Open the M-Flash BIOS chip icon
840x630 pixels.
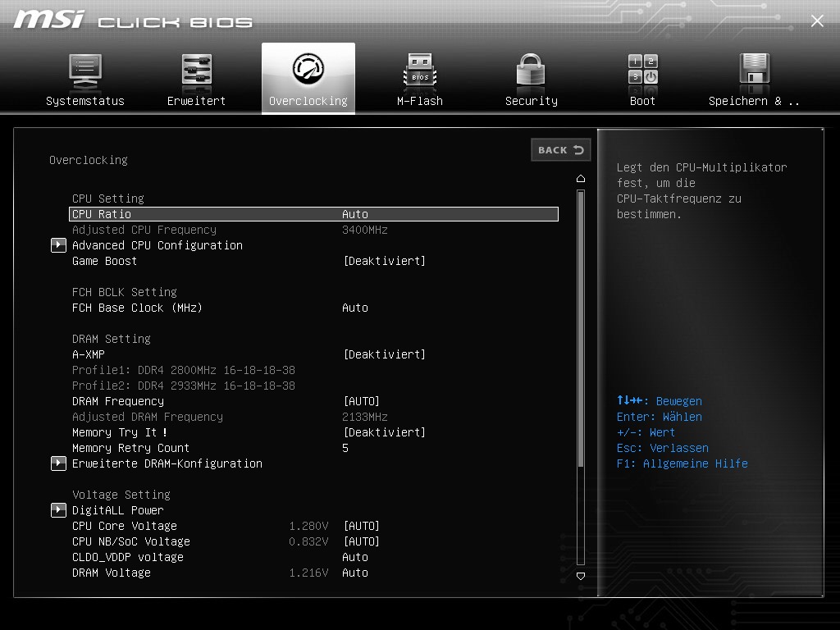tap(420, 70)
